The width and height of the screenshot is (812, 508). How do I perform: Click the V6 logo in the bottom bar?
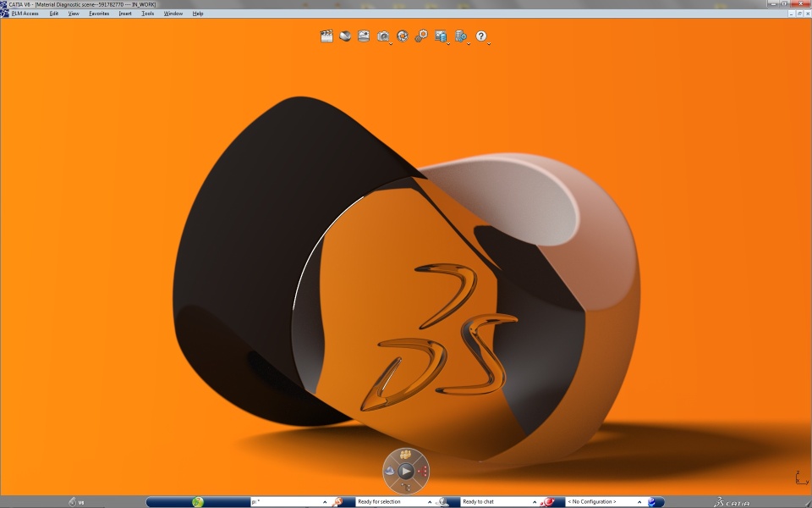point(76,502)
